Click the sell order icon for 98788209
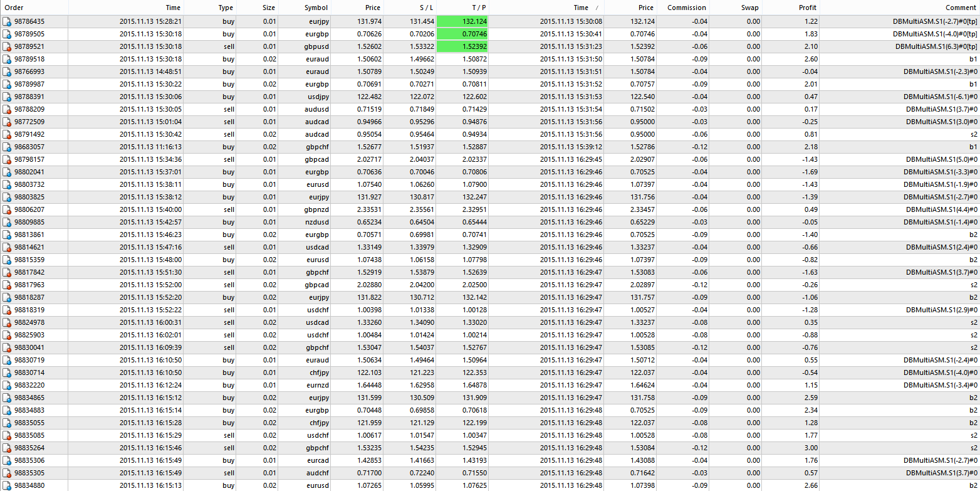The image size is (980, 491). tap(7, 109)
